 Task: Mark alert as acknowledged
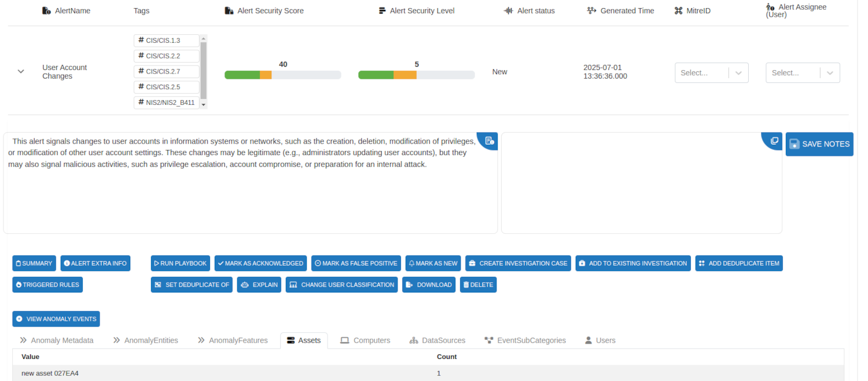260,263
